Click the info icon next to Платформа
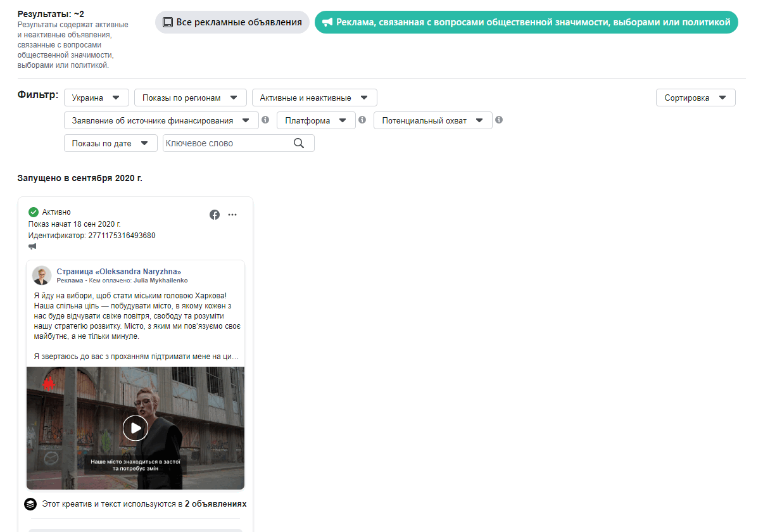 pos(362,120)
